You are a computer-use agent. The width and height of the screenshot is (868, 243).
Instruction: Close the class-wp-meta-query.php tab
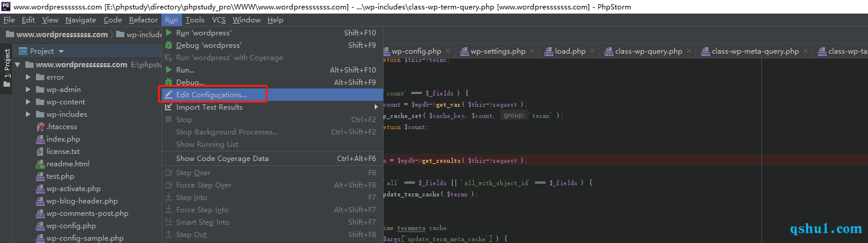point(806,51)
